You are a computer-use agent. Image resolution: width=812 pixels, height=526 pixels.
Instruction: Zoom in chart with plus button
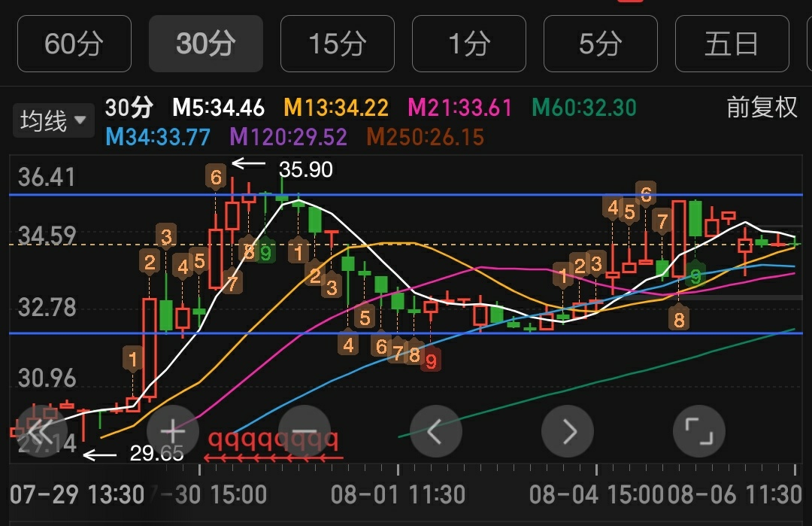[172, 431]
